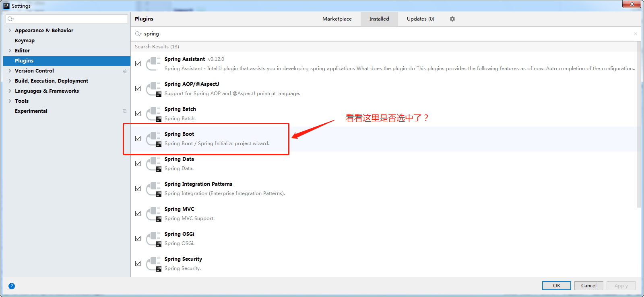Click the Spring Assistant plugin icon
This screenshot has width=644, height=297.
(153, 64)
